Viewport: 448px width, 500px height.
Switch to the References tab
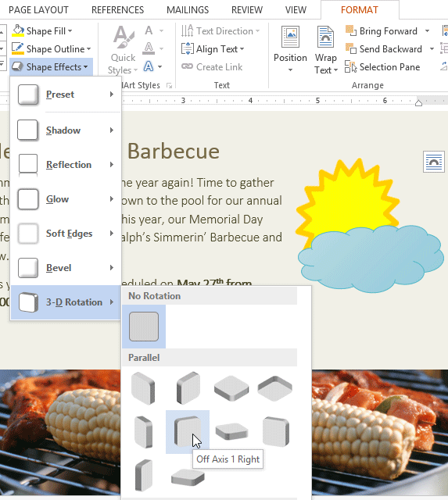tap(118, 10)
